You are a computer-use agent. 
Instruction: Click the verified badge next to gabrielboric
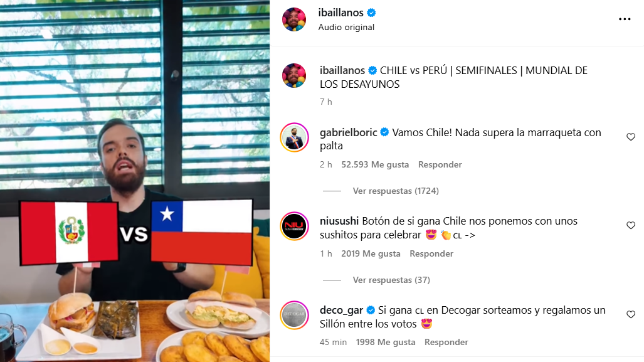384,132
